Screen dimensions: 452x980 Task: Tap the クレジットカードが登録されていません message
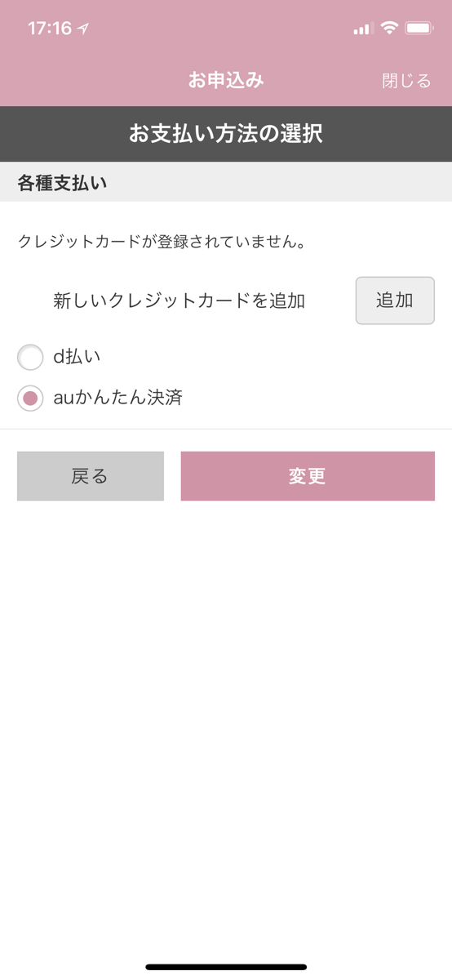162,242
